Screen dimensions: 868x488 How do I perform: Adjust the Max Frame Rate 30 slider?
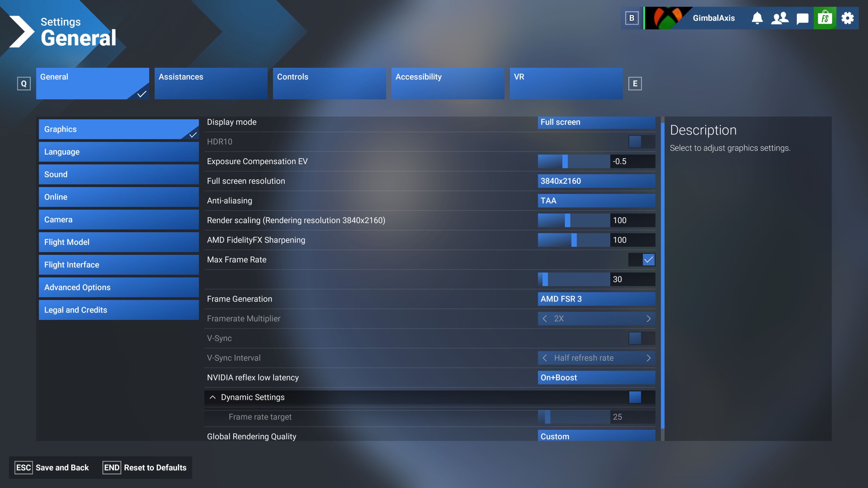[574, 279]
